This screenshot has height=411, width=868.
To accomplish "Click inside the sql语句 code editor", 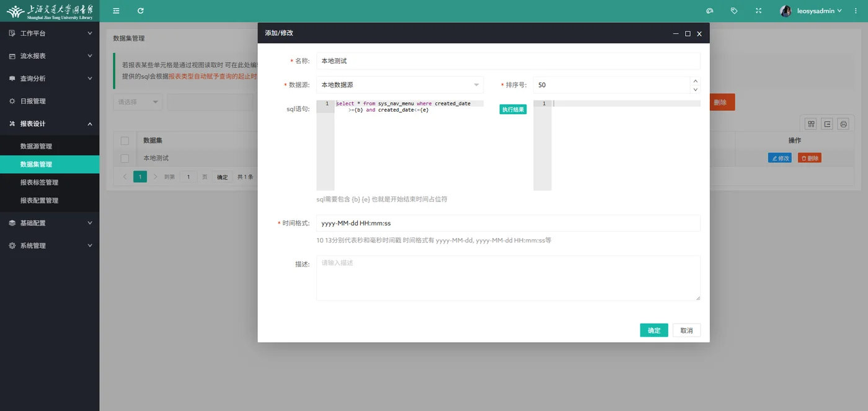I will pyautogui.click(x=400, y=145).
